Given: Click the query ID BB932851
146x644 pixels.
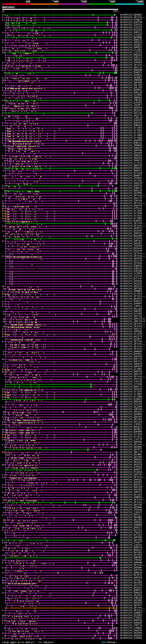Looking at the screenshot, I should (x=8, y=8).
